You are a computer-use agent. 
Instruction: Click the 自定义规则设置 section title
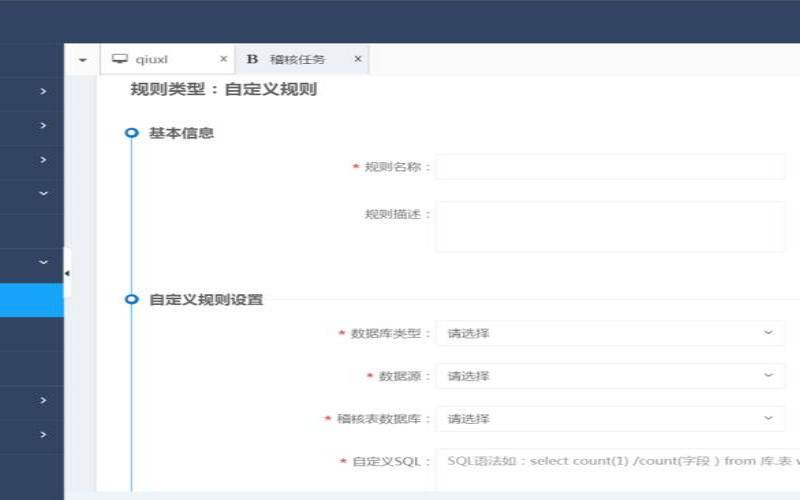206,299
